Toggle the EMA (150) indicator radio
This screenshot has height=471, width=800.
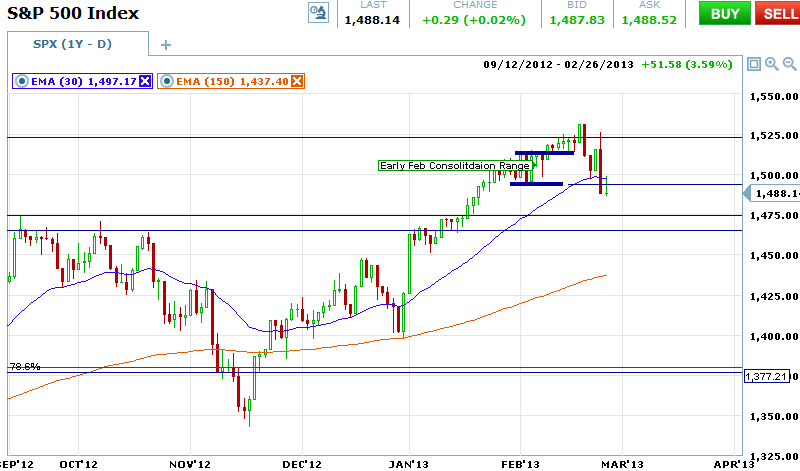tap(167, 81)
